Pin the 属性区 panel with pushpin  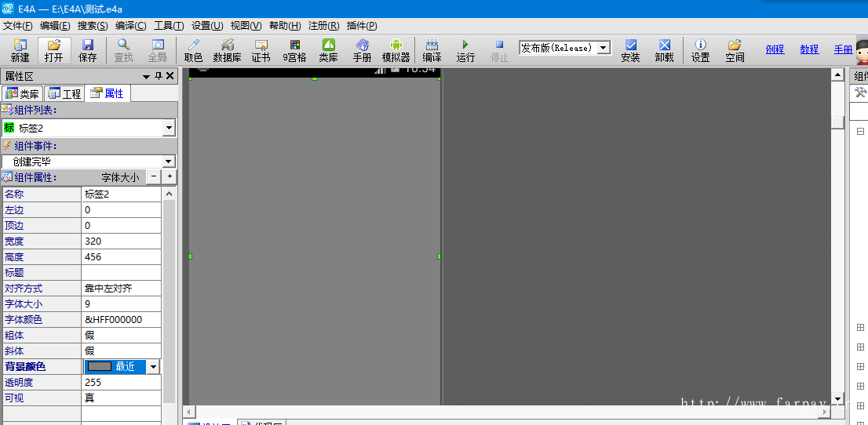point(158,76)
